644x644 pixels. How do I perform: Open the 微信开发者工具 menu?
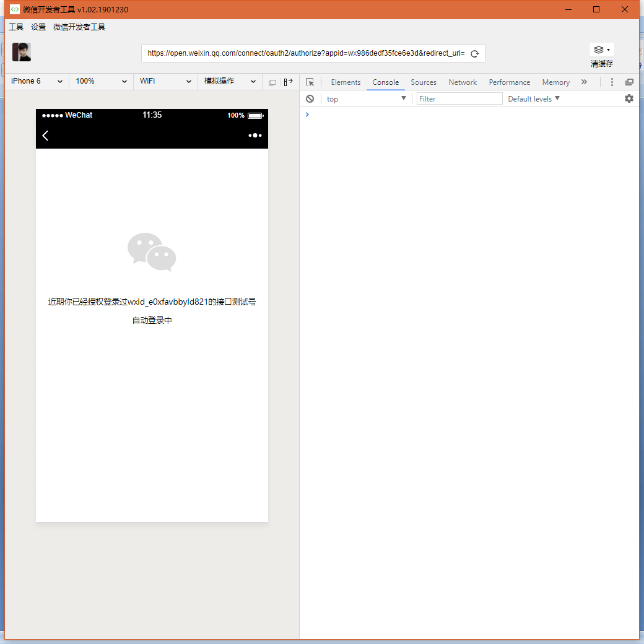[x=79, y=27]
